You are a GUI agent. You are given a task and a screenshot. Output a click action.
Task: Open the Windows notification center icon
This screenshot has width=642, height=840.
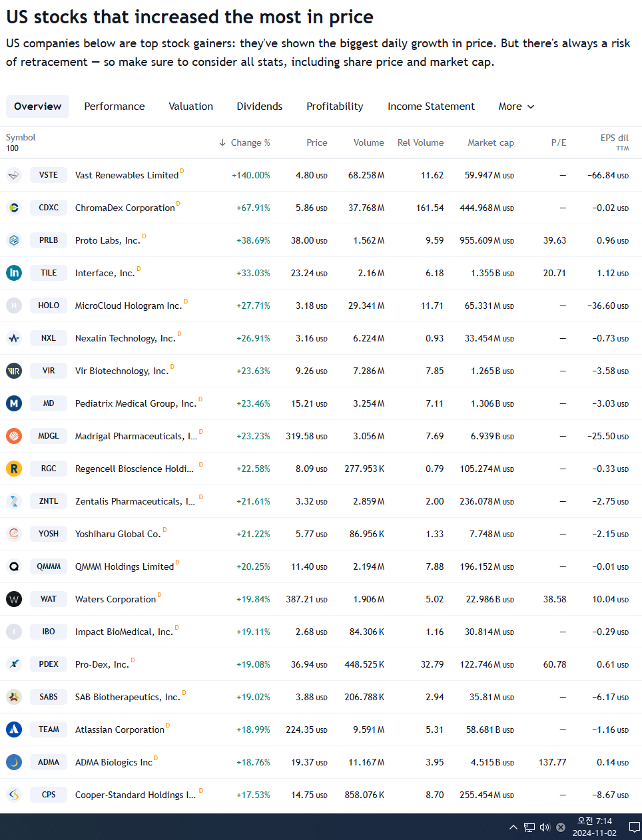(x=634, y=827)
